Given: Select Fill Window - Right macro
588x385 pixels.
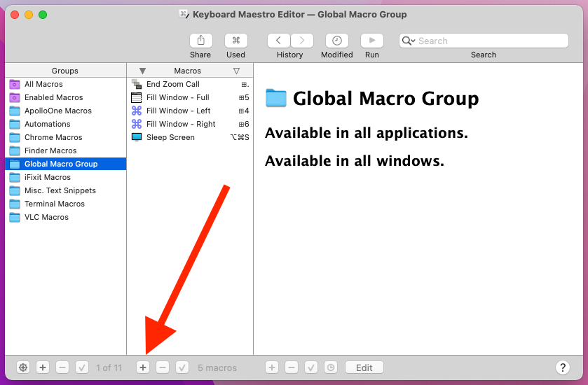Looking at the screenshot, I should (190, 124).
